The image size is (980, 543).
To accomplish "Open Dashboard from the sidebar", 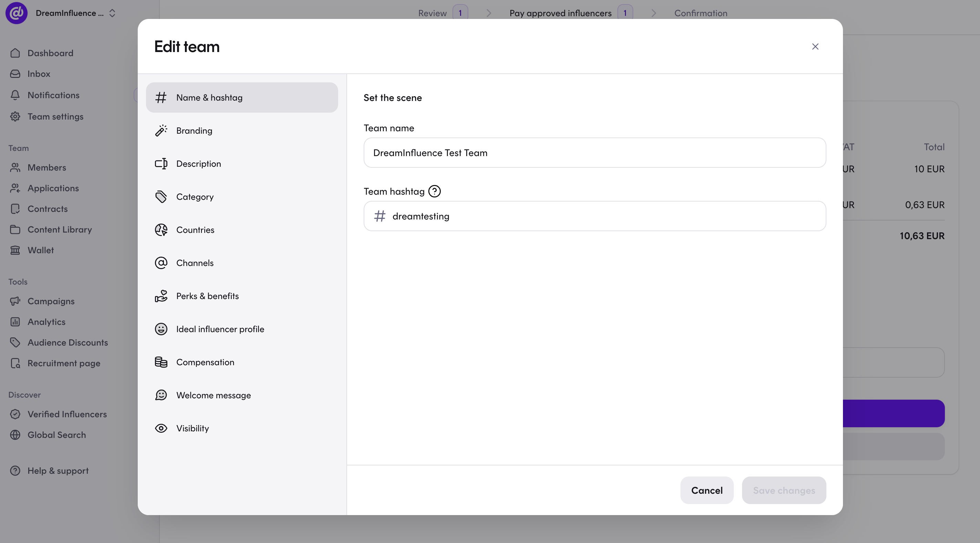I will coord(50,53).
